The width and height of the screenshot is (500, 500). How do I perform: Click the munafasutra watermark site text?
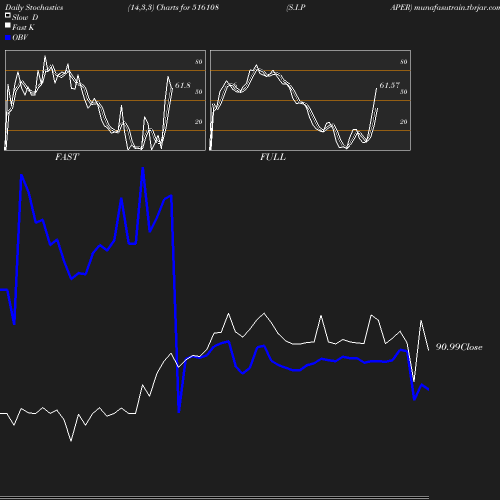(457, 8)
